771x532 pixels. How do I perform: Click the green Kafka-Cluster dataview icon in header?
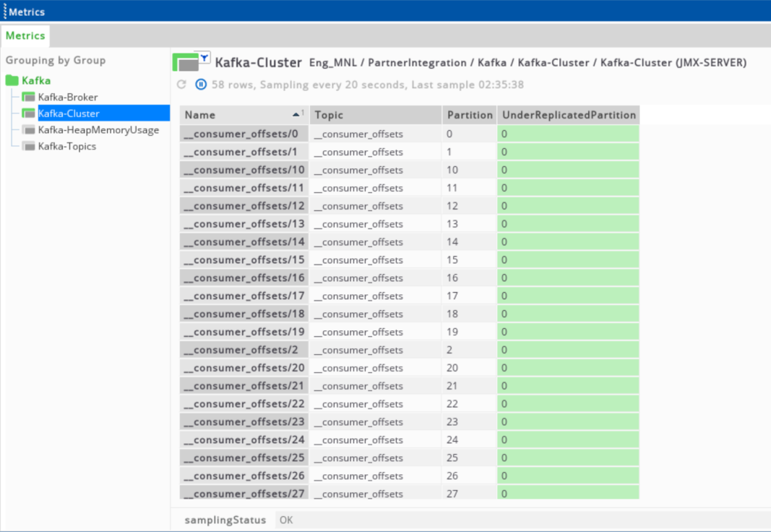click(x=186, y=62)
